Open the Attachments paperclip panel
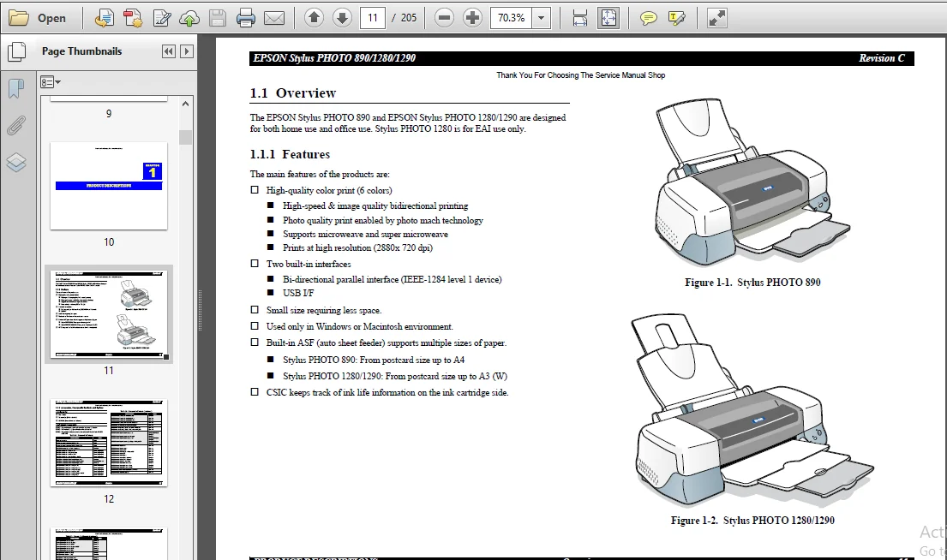This screenshot has height=560, width=947. (x=16, y=126)
